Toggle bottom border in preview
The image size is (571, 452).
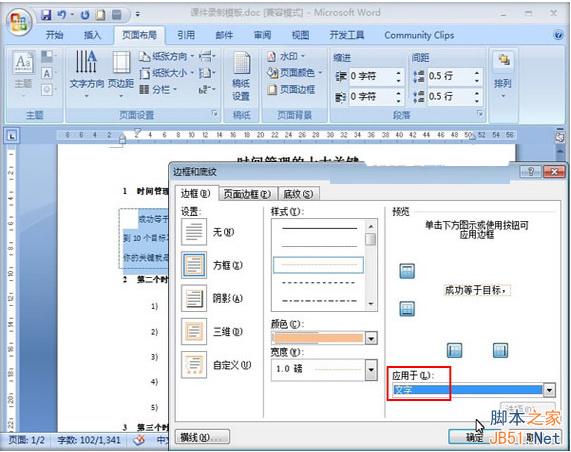[x=407, y=309]
